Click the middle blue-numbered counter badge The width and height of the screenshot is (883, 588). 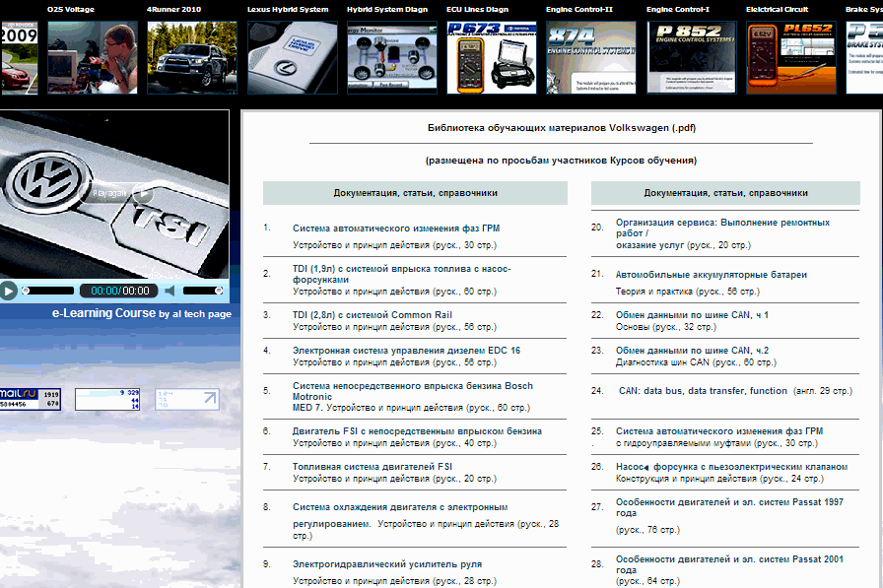tap(107, 399)
